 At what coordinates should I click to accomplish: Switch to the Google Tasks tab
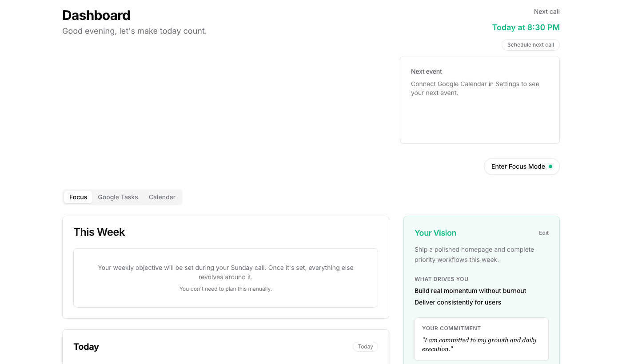(118, 197)
